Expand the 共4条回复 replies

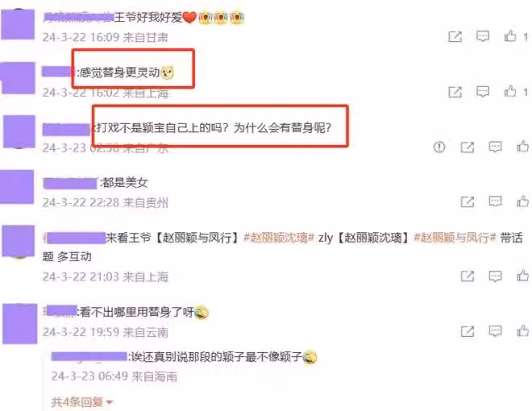[x=81, y=402]
